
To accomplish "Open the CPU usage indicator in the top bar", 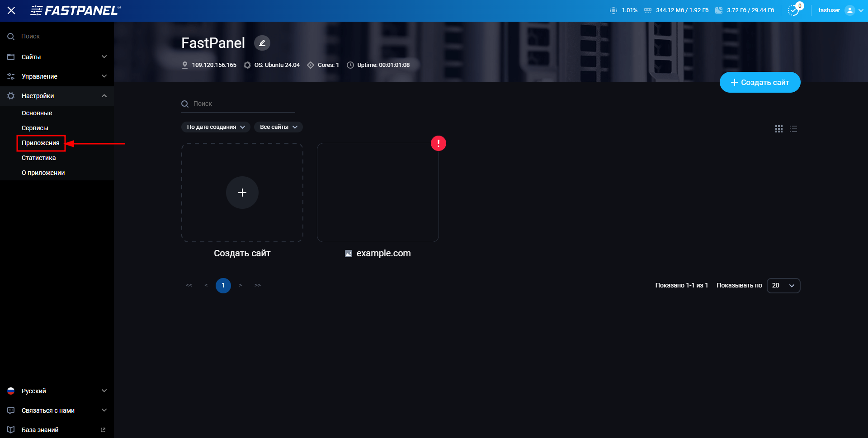I will [613, 10].
